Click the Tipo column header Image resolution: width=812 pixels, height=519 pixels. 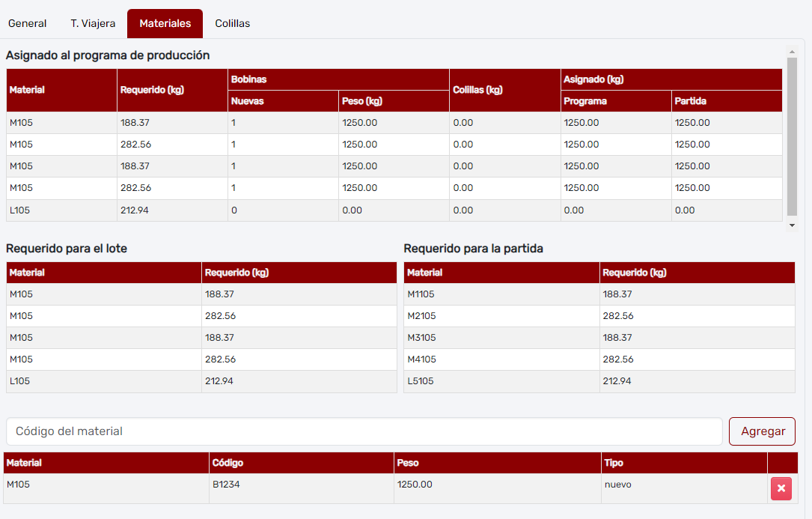point(614,463)
